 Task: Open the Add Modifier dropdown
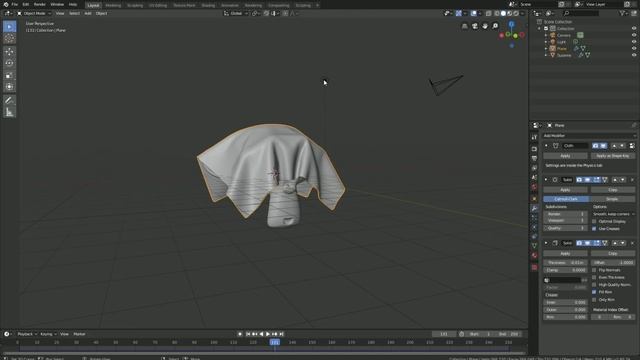[589, 136]
